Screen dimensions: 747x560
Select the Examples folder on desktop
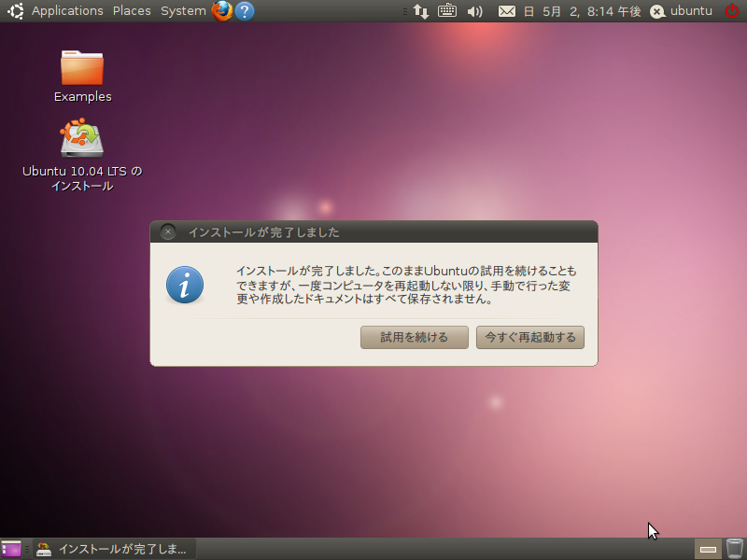[82, 77]
